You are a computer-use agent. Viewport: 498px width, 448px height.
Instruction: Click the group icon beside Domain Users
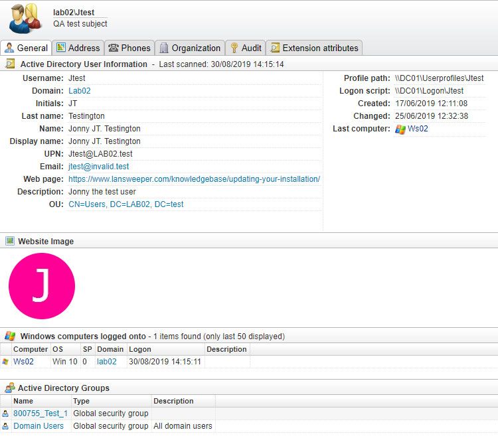(x=6, y=426)
